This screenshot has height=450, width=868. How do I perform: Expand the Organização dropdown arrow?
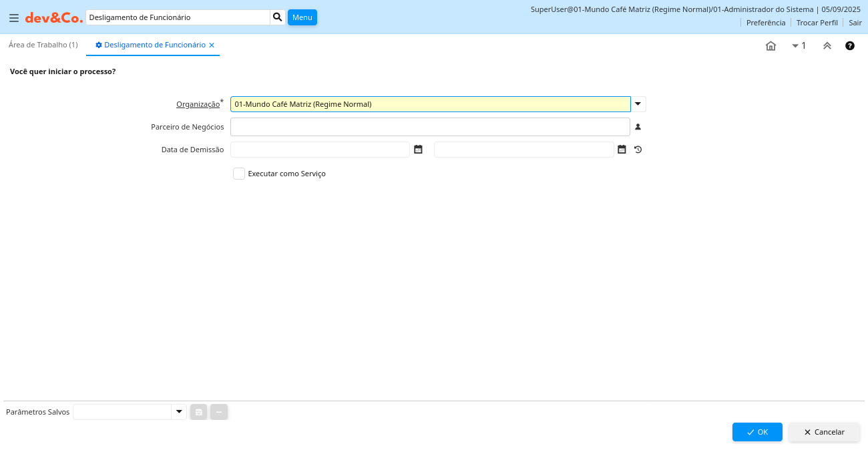click(638, 104)
